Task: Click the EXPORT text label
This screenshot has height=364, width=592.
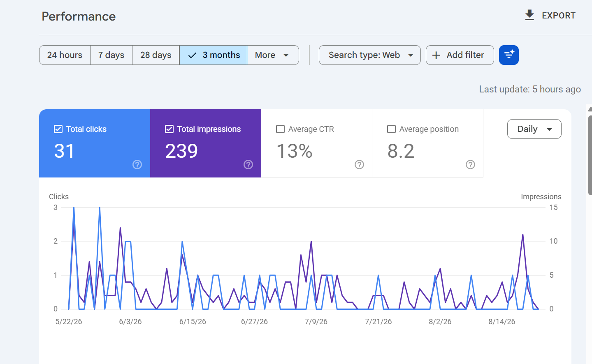Action: coord(558,16)
